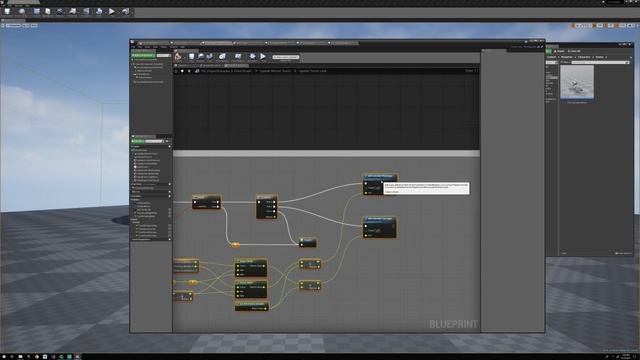Click asset thumbnail in Content Browser window
Image resolution: width=640 pixels, height=360 pixels.
[x=577, y=82]
